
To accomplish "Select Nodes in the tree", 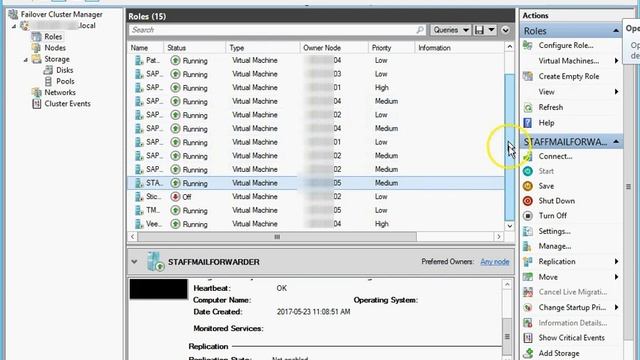I will click(x=55, y=48).
